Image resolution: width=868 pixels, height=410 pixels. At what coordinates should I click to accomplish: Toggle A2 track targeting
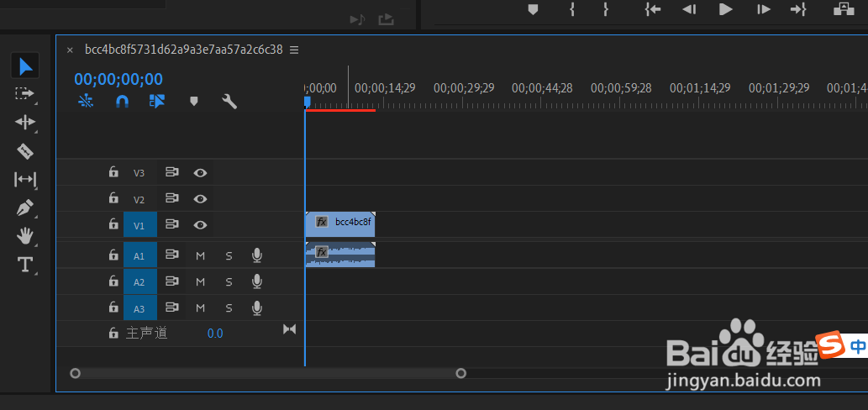pyautogui.click(x=140, y=281)
